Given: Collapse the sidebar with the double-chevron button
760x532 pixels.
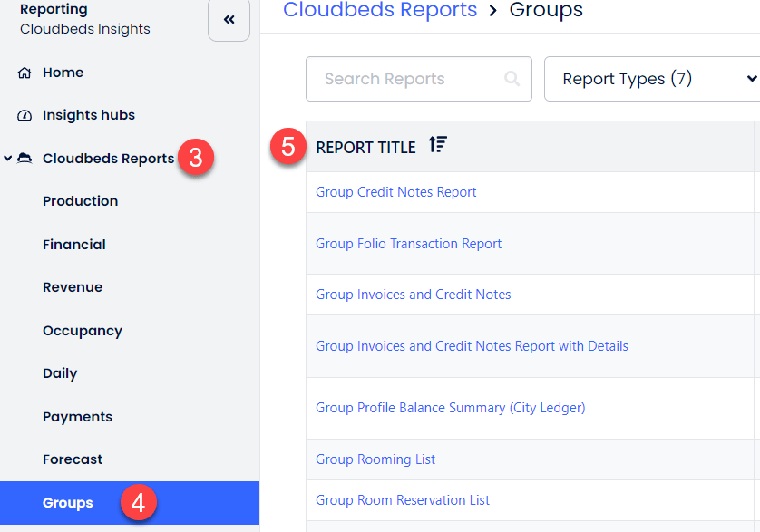Looking at the screenshot, I should tap(229, 20).
